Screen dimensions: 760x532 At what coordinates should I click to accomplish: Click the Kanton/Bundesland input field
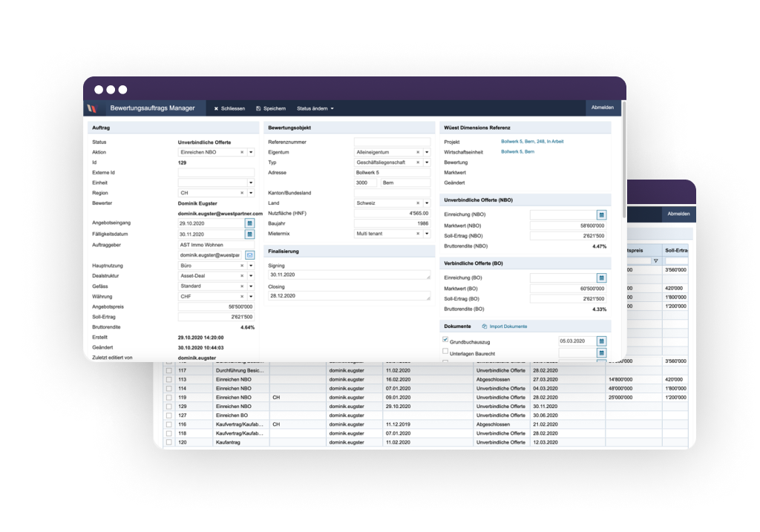click(392, 193)
